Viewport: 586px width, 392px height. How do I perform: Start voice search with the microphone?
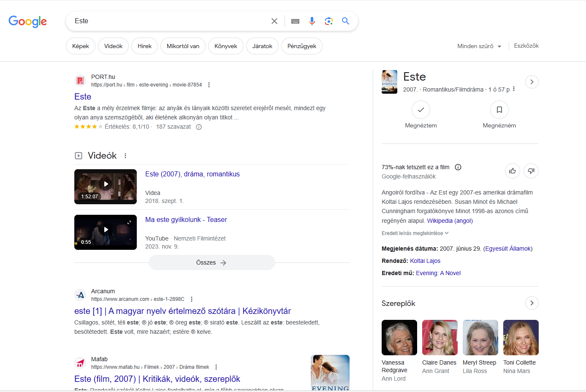click(x=312, y=21)
